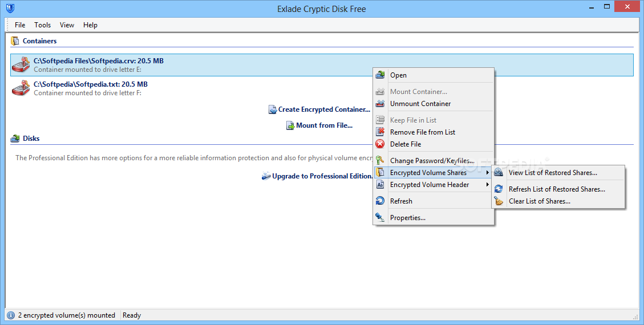
Task: Click the Mount Container icon
Action: (380, 91)
